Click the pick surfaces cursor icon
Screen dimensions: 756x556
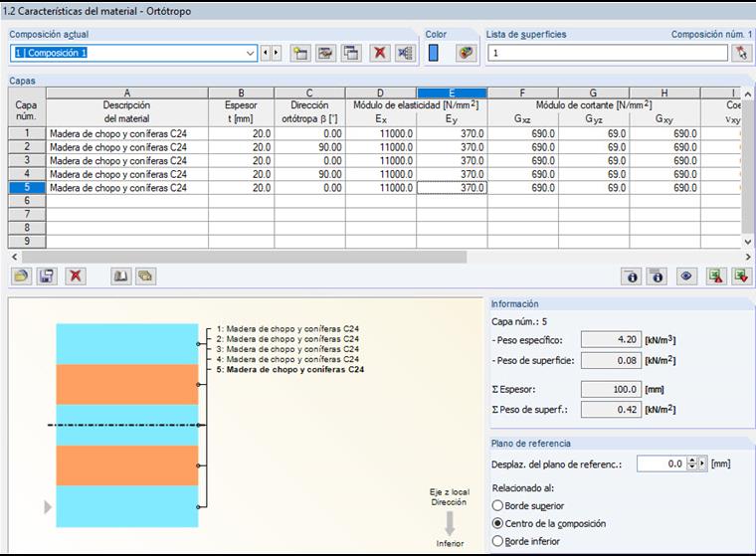(x=740, y=53)
